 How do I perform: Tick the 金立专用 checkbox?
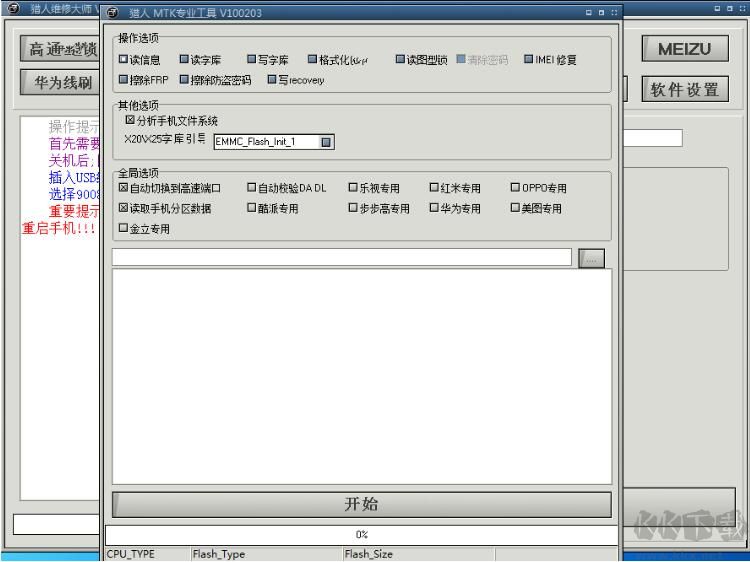[123, 228]
